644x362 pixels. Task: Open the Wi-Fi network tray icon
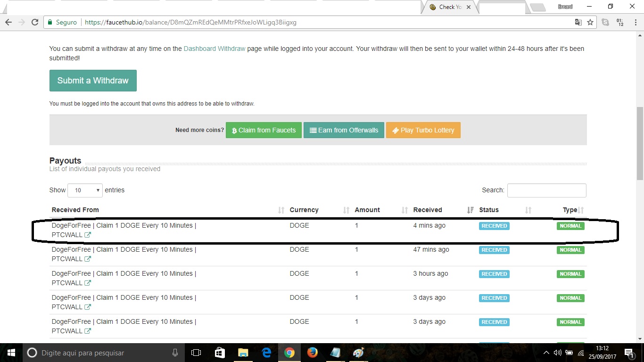[x=581, y=353]
